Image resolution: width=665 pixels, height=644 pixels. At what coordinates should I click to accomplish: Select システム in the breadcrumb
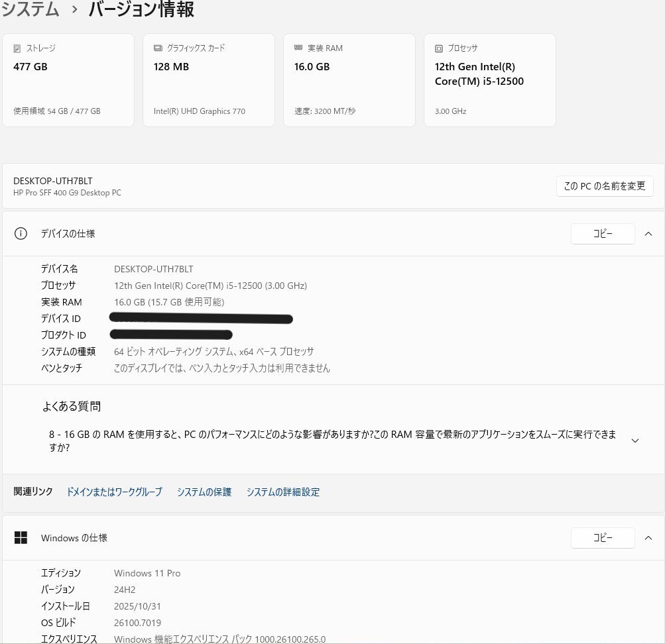click(30, 10)
